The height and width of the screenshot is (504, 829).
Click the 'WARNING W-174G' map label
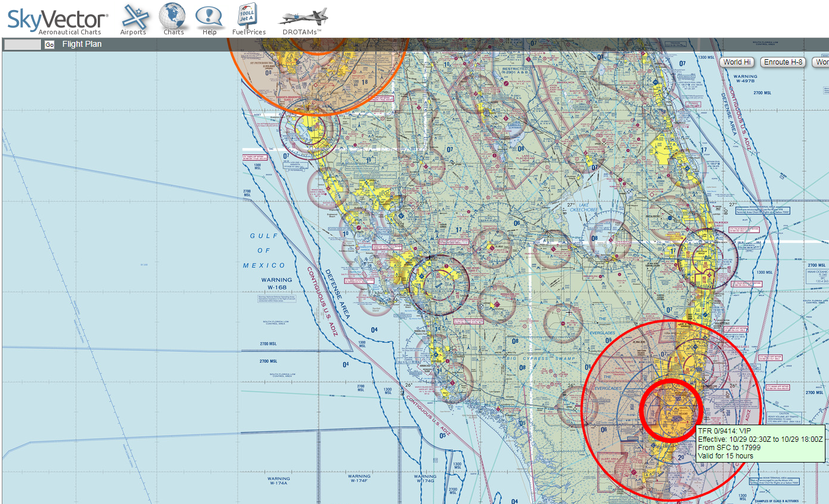[x=425, y=479]
